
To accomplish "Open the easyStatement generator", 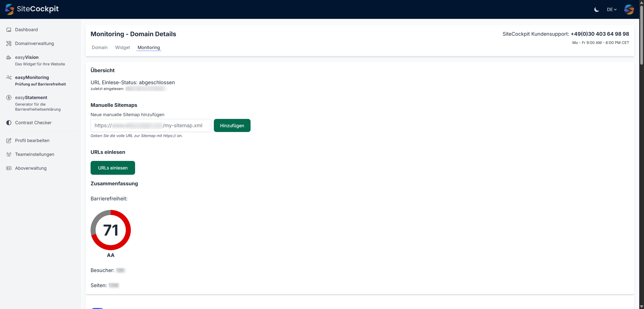I will [x=31, y=98].
